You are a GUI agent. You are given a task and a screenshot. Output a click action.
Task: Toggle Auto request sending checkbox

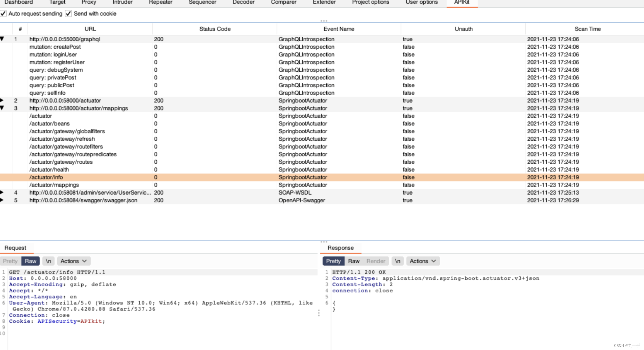point(3,14)
